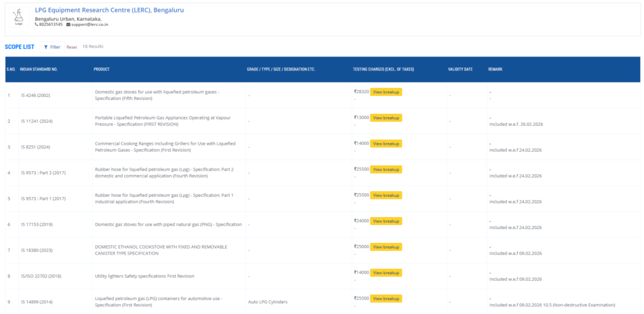The width and height of the screenshot is (644, 314).
Task: View breakup for IS 14899 automotive containers
Action: [x=386, y=298]
